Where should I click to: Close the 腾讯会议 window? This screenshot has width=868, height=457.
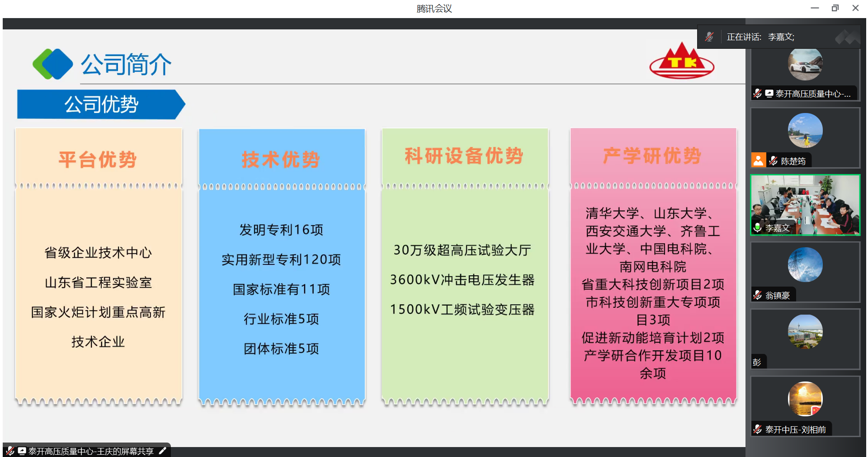coord(855,8)
